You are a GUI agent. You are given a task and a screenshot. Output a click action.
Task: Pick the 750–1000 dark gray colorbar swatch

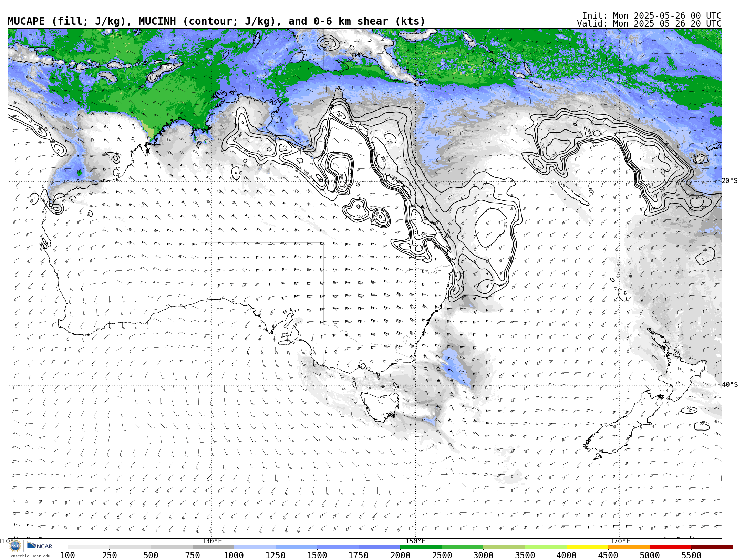tap(213, 547)
